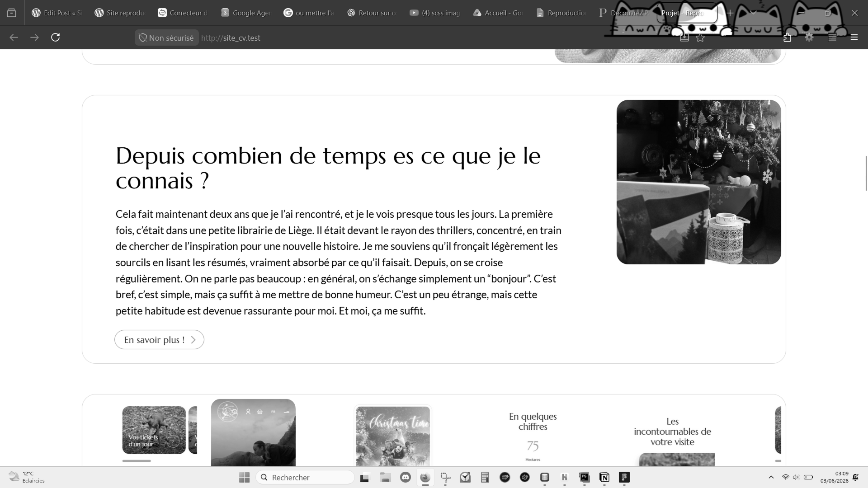Click the Christmas tree photo
The width and height of the screenshot is (868, 488).
pyautogui.click(x=698, y=182)
